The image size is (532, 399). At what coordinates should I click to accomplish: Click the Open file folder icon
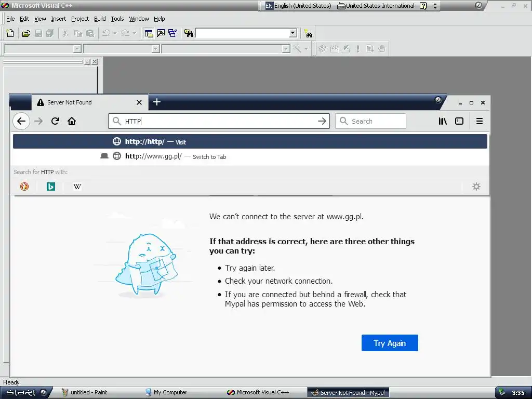[x=26, y=33]
